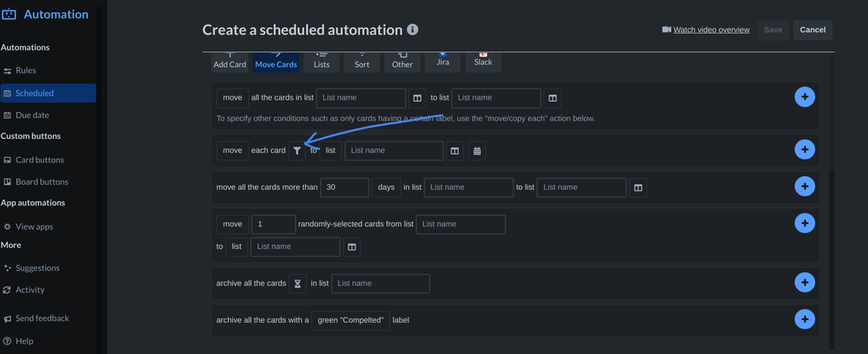Click the hourglass icon after 'archive all the cards'
Viewport: 868px width, 354px height.
pos(297,284)
